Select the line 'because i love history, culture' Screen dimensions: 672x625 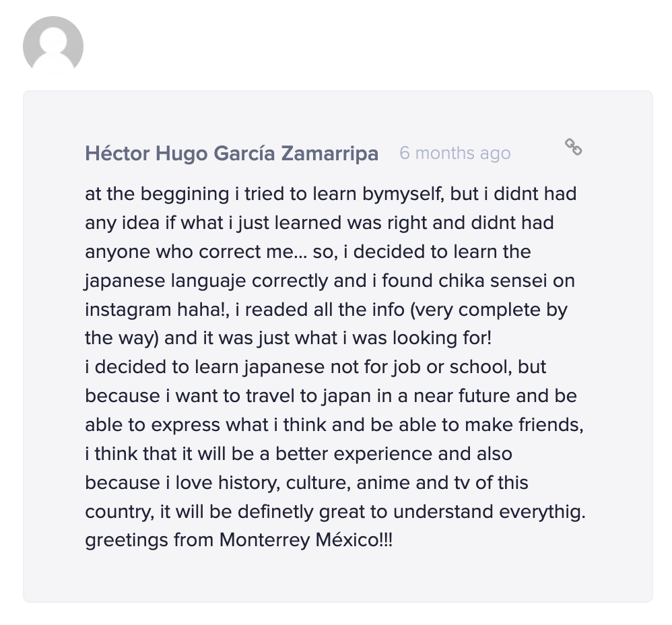point(306,483)
